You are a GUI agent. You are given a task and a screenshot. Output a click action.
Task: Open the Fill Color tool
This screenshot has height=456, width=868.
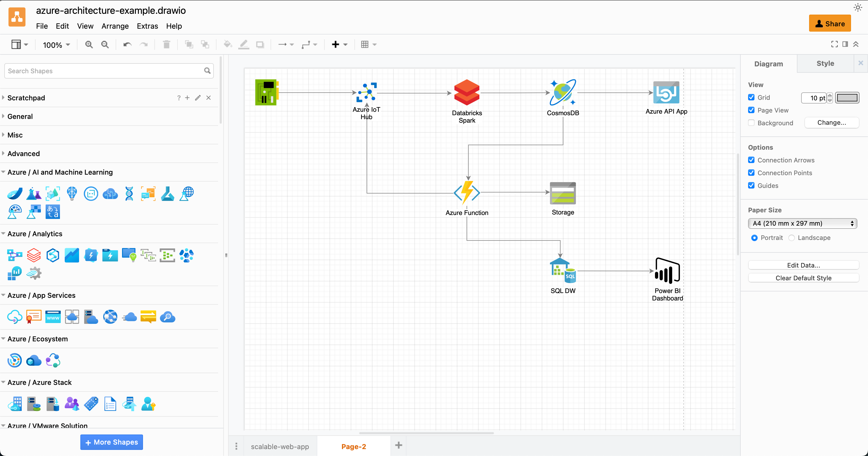[228, 44]
